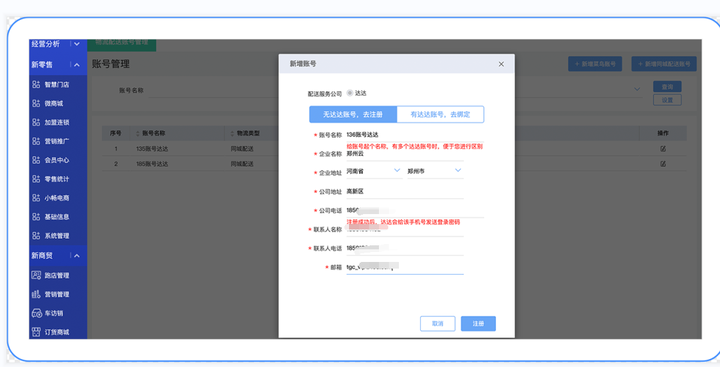Click 新增同城配送账号 button
Screen dimensions: 720x367
coord(664,64)
